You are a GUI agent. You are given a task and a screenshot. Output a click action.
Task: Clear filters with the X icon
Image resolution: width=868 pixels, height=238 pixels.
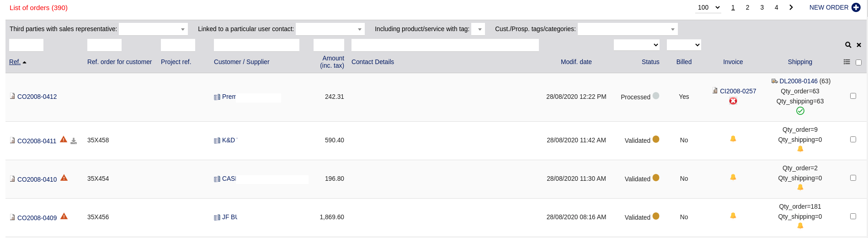pos(859,45)
